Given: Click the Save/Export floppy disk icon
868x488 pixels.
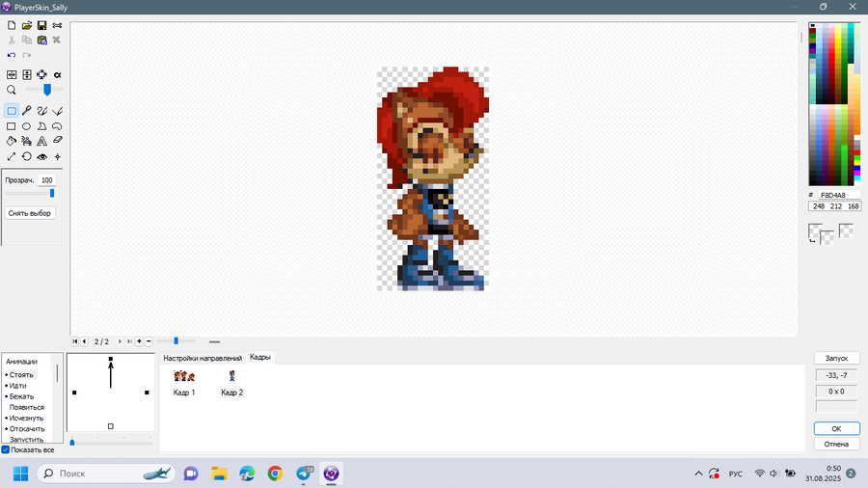Looking at the screenshot, I should coord(41,25).
